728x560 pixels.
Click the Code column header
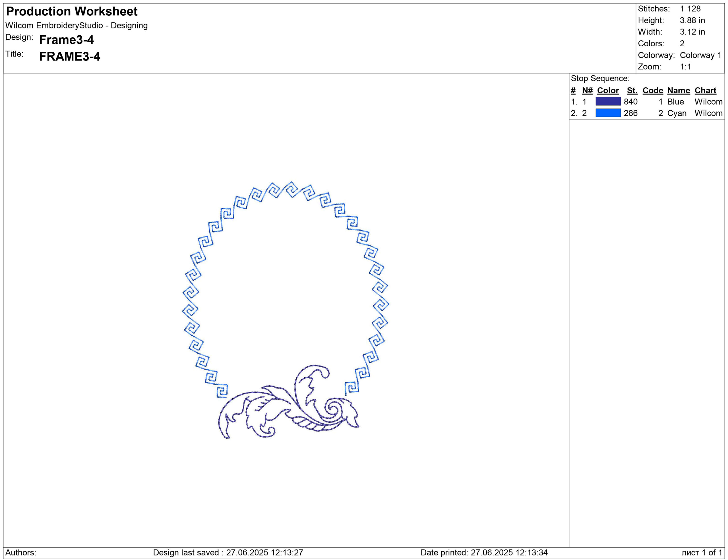click(x=653, y=91)
